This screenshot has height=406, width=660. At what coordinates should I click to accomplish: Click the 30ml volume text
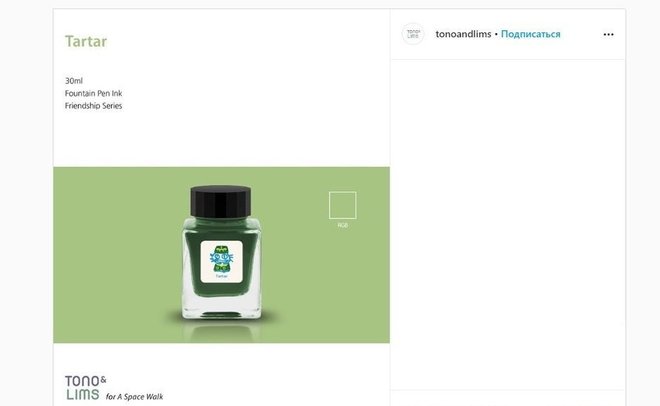click(x=74, y=81)
